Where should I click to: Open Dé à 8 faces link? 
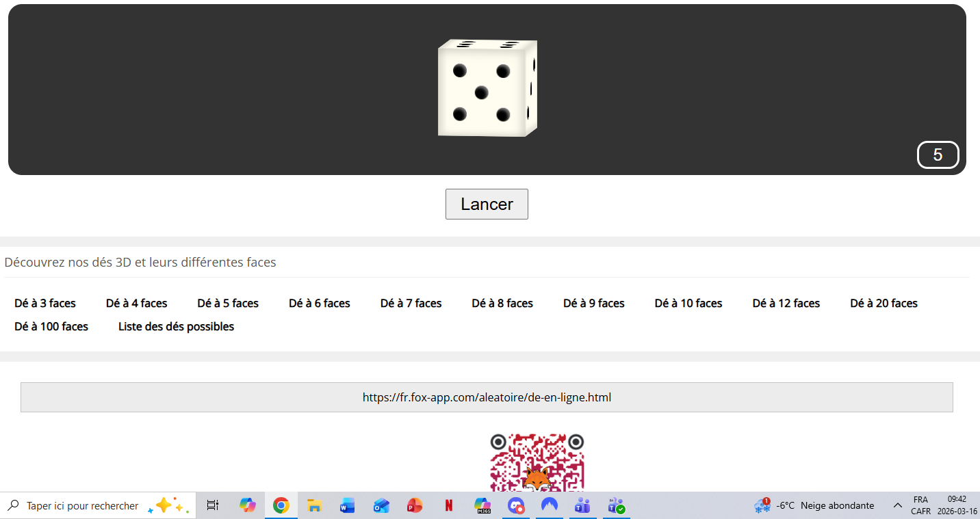pyautogui.click(x=502, y=303)
